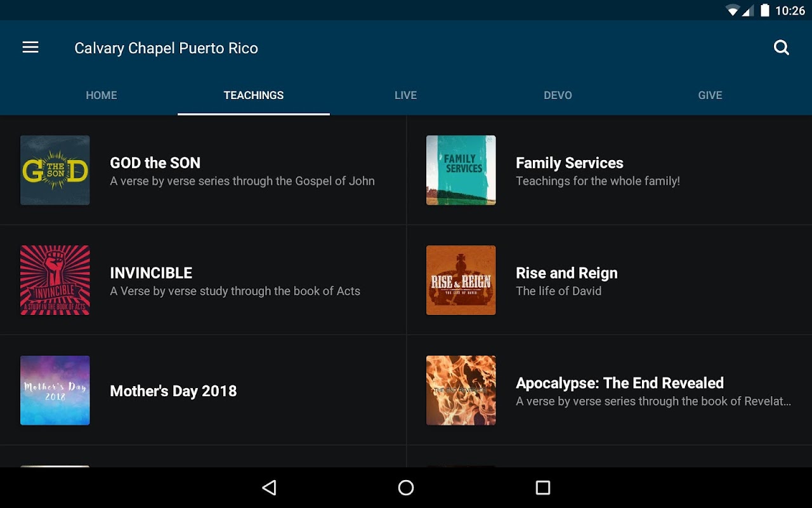Open the Rise and Reign title
The width and height of the screenshot is (812, 508).
[566, 273]
